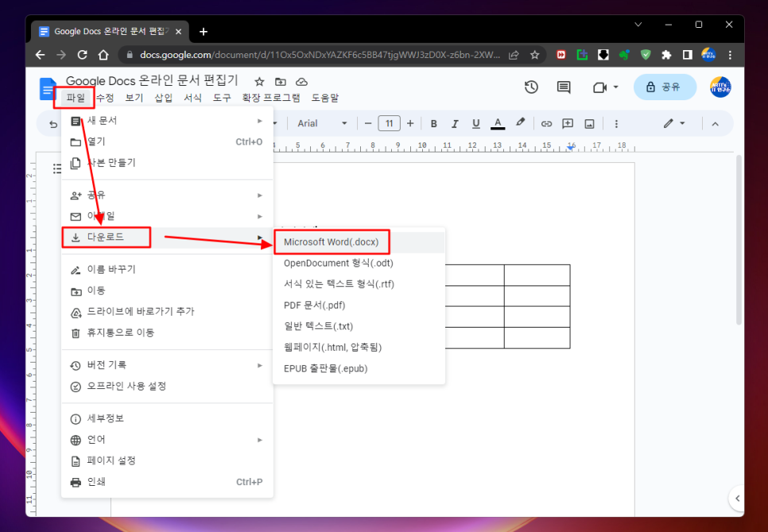Insert a link with chain icon
The width and height of the screenshot is (768, 532).
pos(546,124)
